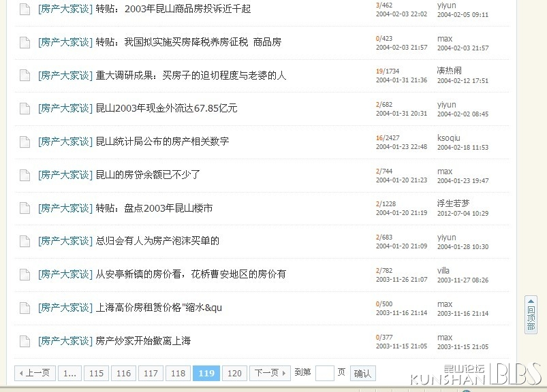Open user yiyun on 商品房投诉近千起 row
This screenshot has width=547, height=392.
click(x=447, y=5)
